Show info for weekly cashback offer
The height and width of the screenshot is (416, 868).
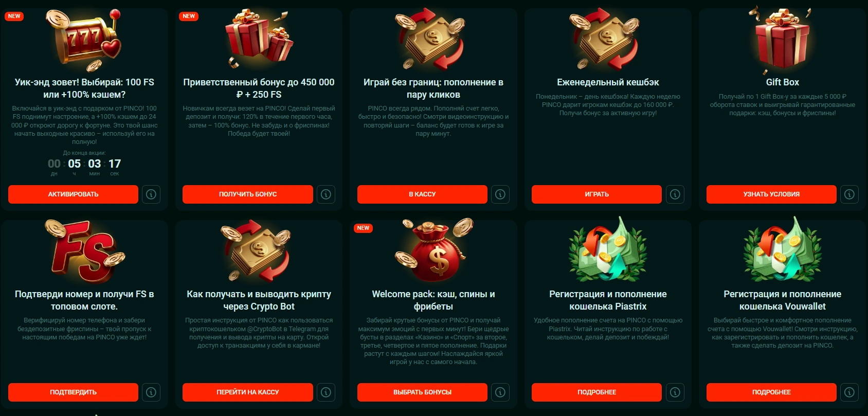tap(675, 194)
